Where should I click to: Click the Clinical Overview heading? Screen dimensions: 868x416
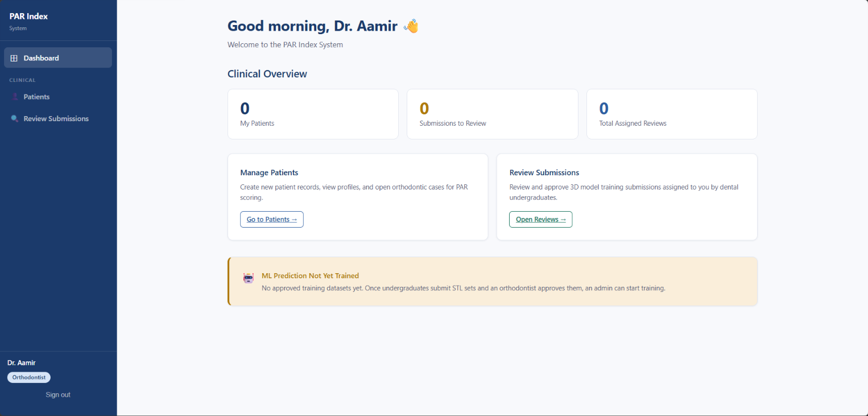(267, 73)
